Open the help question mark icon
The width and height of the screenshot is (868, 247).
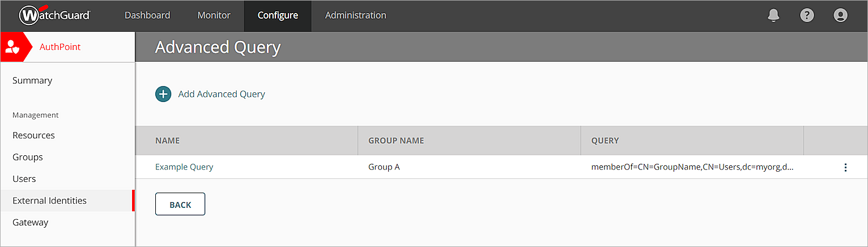[x=807, y=15]
